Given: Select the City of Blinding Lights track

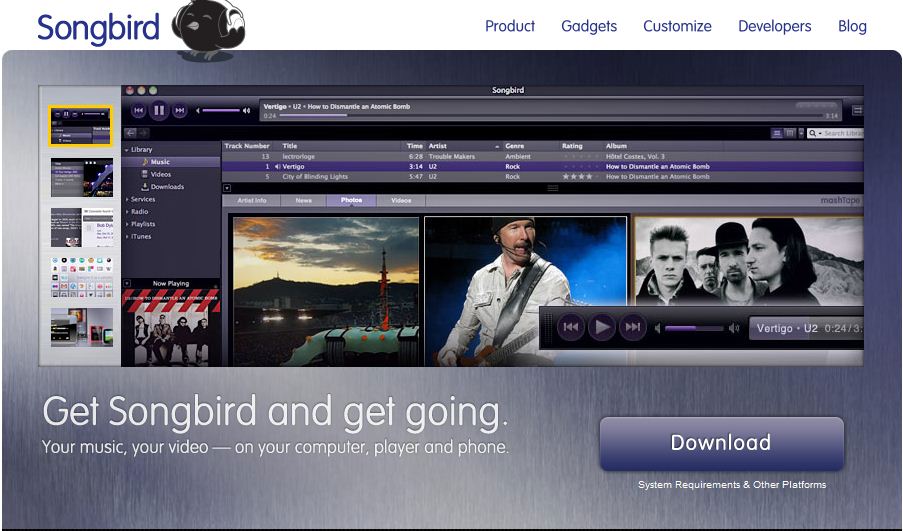Looking at the screenshot, I should click(542, 177).
